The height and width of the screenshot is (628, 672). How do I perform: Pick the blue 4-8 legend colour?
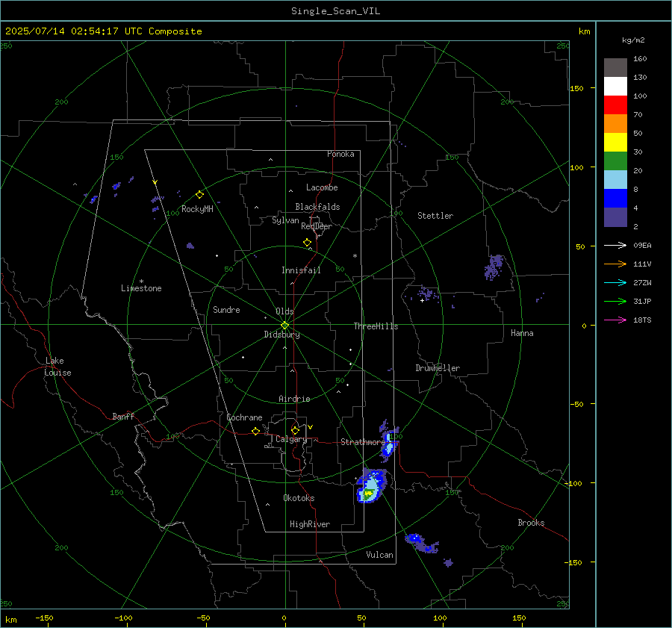(x=615, y=199)
